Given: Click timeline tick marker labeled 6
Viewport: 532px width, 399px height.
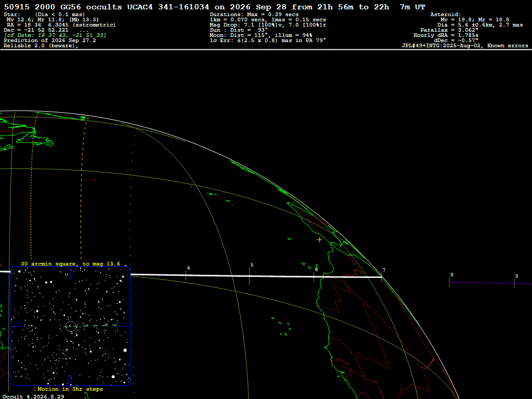Looking at the screenshot, I should click(x=313, y=276).
